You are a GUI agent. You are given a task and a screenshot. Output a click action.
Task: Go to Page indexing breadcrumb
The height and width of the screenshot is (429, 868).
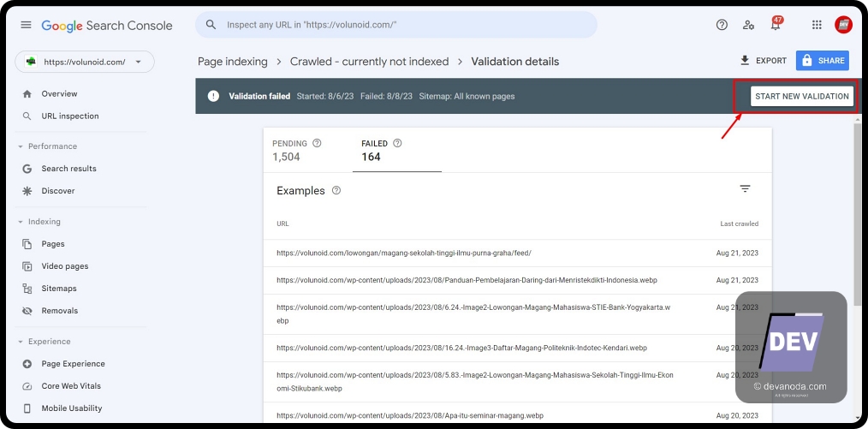(x=233, y=62)
